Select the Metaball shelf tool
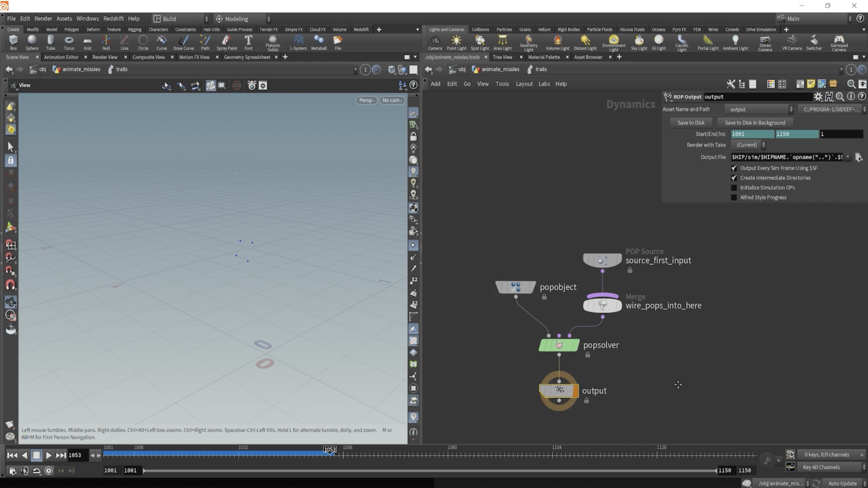The width and height of the screenshot is (868, 488). pyautogui.click(x=319, y=42)
